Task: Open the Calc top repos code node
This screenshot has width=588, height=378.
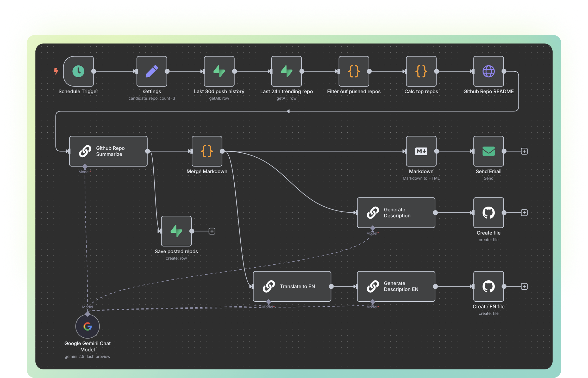Action: pyautogui.click(x=421, y=71)
